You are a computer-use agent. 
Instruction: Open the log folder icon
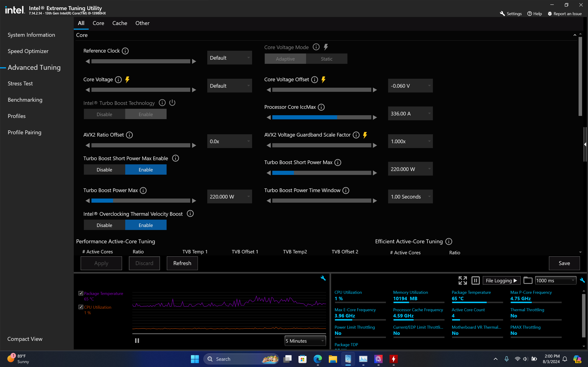[x=528, y=281]
